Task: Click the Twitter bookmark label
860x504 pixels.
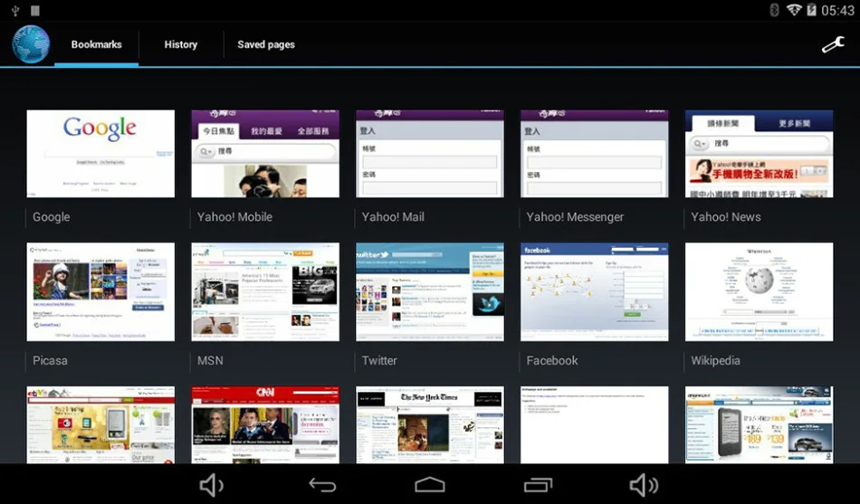Action: 379,361
